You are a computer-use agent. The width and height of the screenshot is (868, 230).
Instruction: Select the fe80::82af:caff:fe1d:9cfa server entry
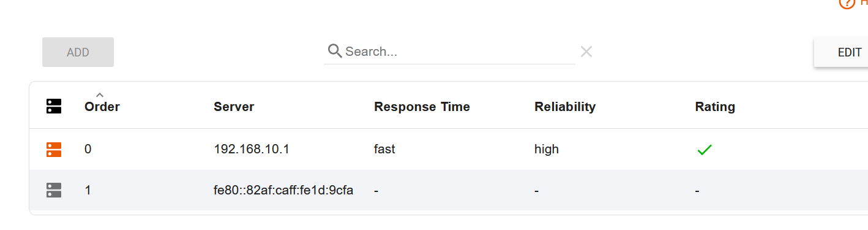tap(283, 190)
